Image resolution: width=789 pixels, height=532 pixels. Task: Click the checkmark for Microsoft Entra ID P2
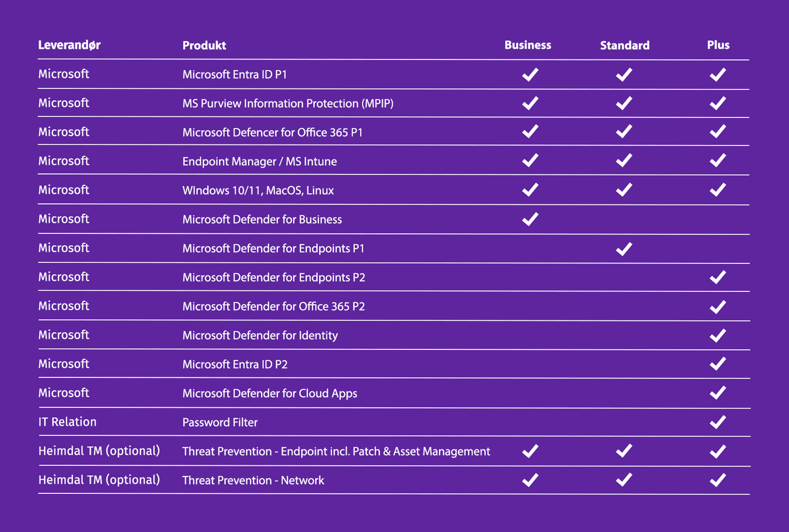(x=718, y=364)
